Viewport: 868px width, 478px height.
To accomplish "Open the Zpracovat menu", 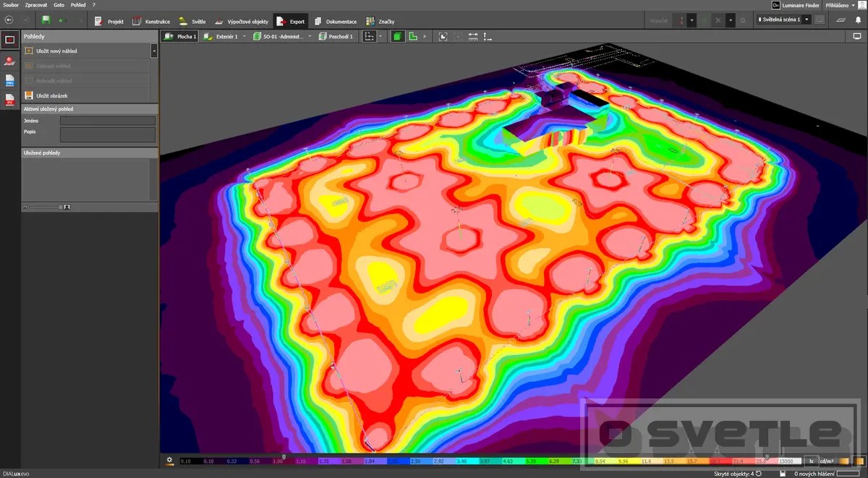I will (x=36, y=4).
